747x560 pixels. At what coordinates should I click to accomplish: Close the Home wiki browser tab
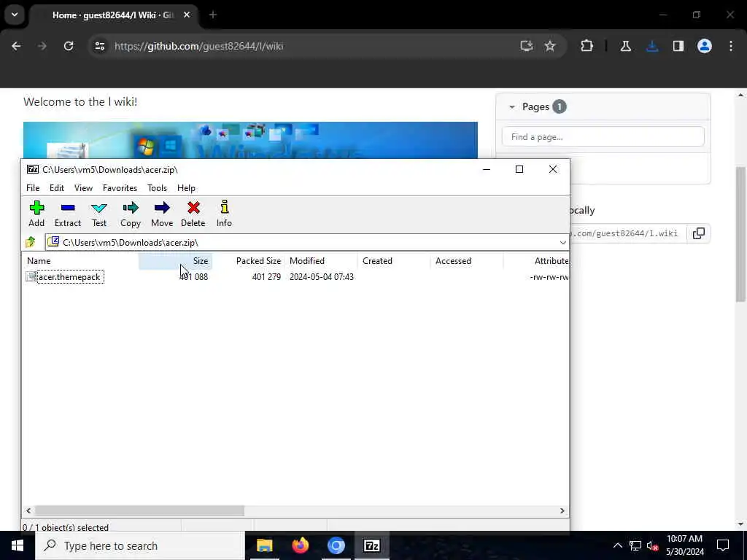(x=187, y=15)
